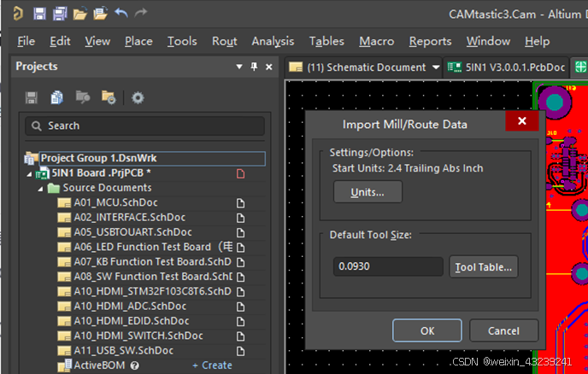This screenshot has width=588, height=374.
Task: Select A07_KB Function Test Board schematic
Action: [x=153, y=261]
